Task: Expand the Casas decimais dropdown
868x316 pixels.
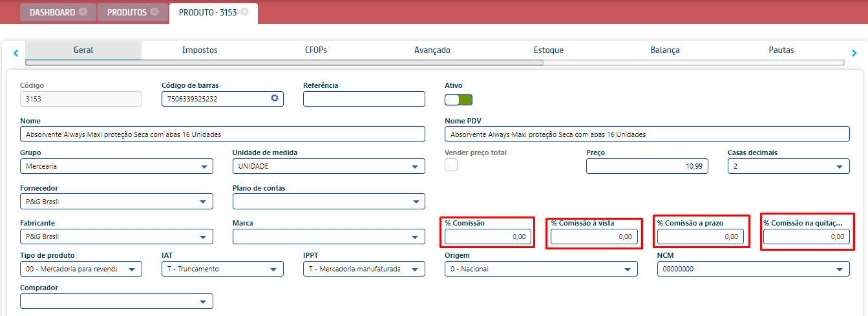Action: 788,167
